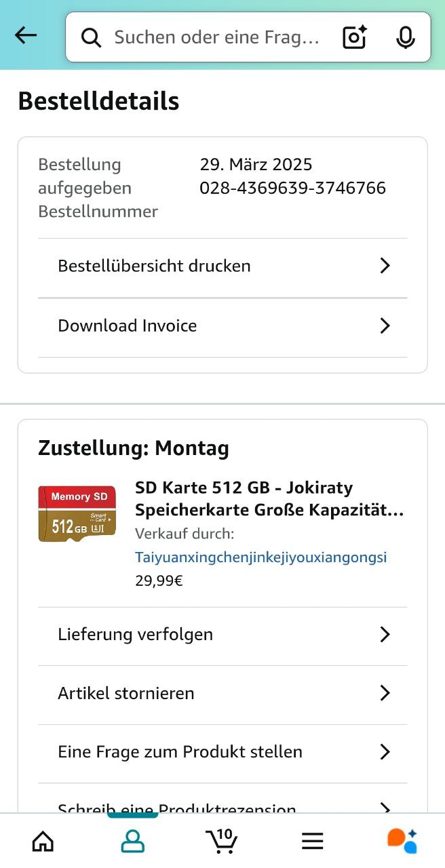Image resolution: width=445 pixels, height=868 pixels.
Task: Open the account profile icon
Action: pyautogui.click(x=132, y=842)
